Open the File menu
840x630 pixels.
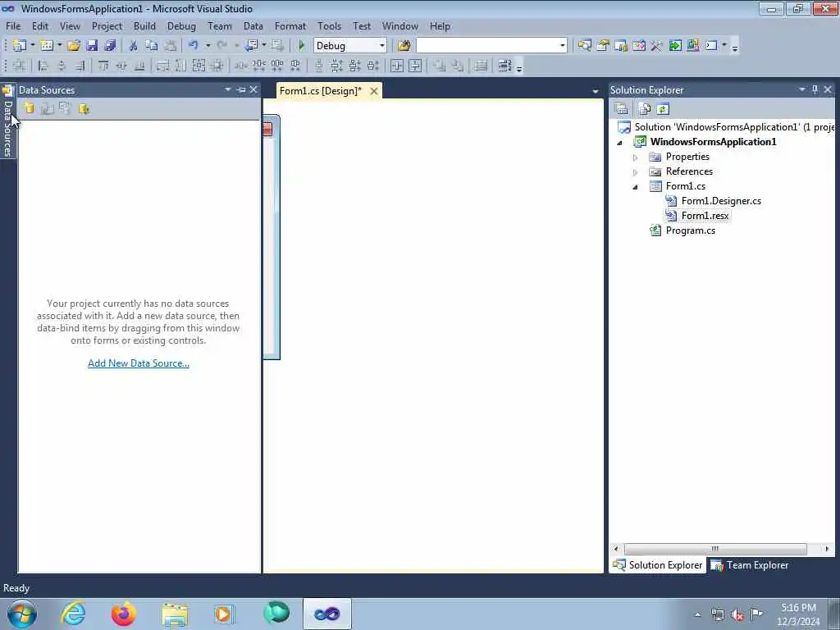(13, 25)
